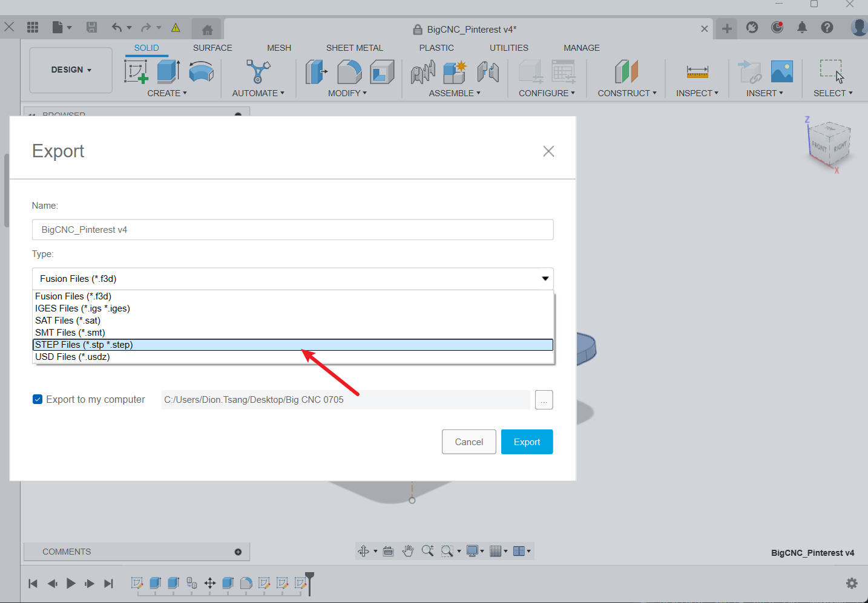Expand the INSERT menu
This screenshot has height=603, width=868.
click(x=764, y=93)
